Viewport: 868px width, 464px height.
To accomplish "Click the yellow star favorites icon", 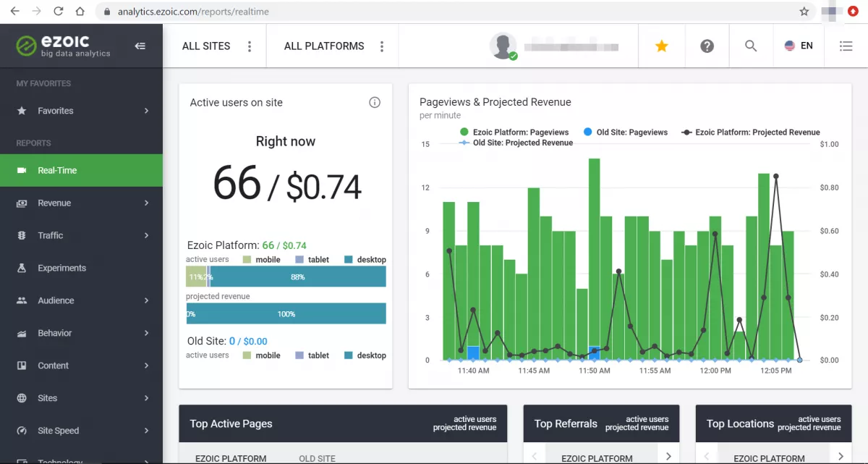I will pyautogui.click(x=661, y=46).
